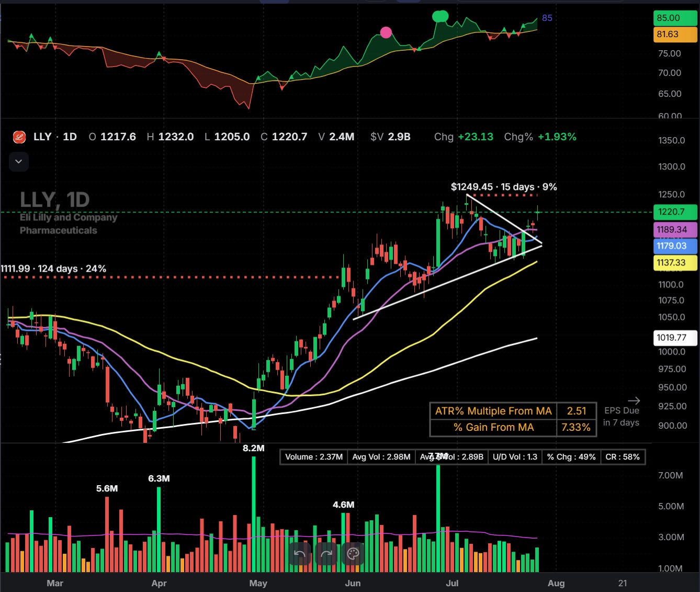Click the undo arrow icon
700x592 pixels.
(300, 554)
